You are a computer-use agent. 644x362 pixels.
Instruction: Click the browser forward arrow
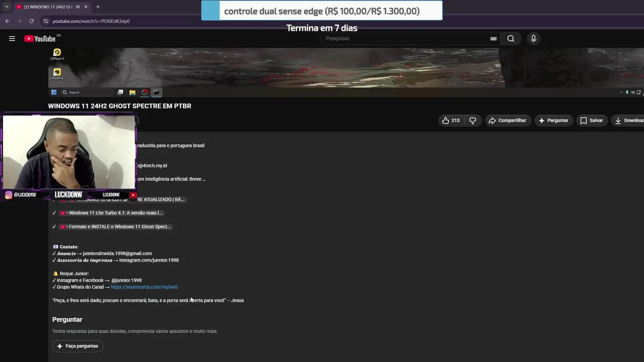19,21
